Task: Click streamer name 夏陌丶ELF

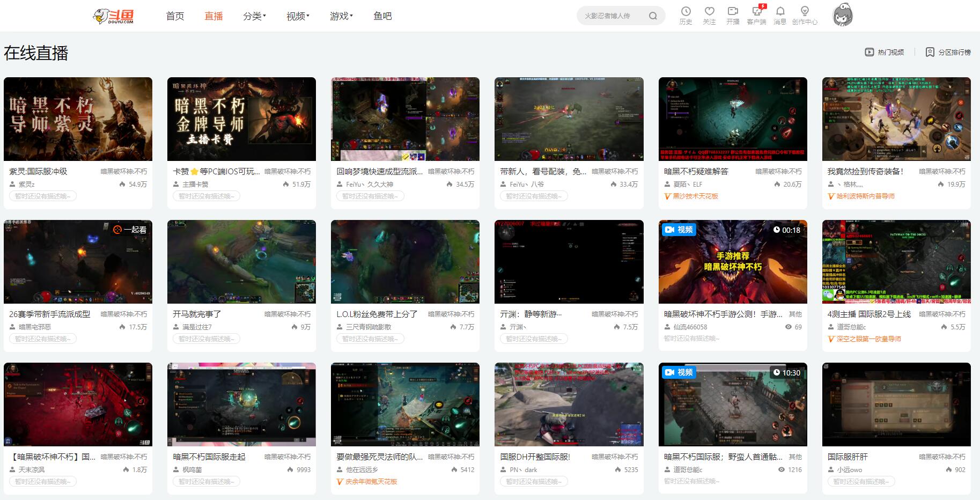Action: click(688, 184)
